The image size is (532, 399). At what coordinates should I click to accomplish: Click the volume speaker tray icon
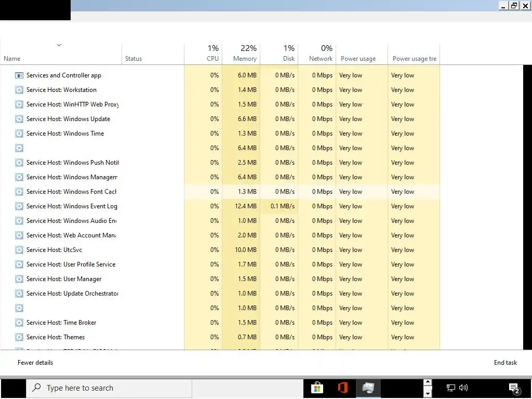coord(463,388)
